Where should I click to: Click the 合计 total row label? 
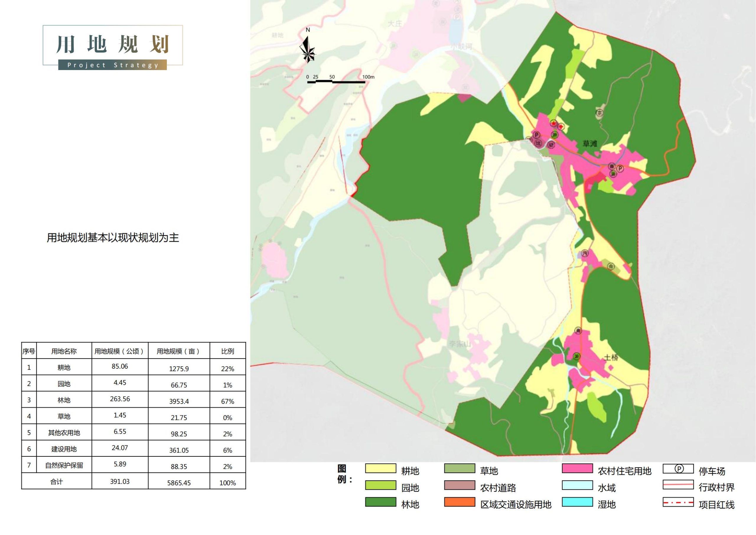[x=57, y=481]
